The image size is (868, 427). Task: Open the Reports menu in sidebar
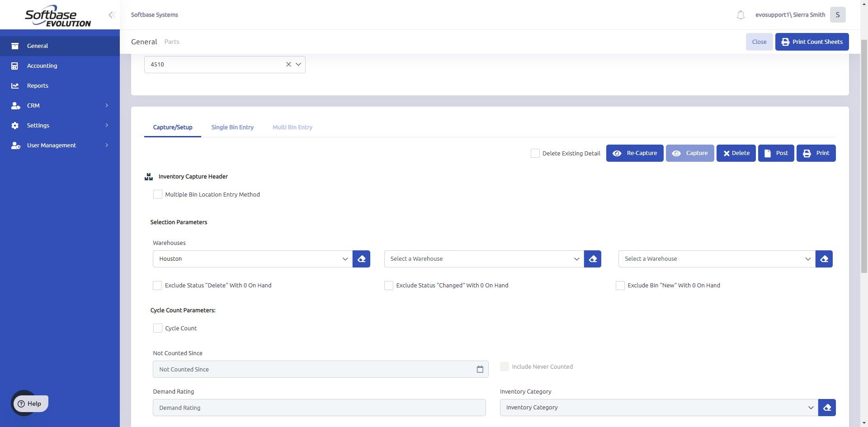tap(60, 86)
